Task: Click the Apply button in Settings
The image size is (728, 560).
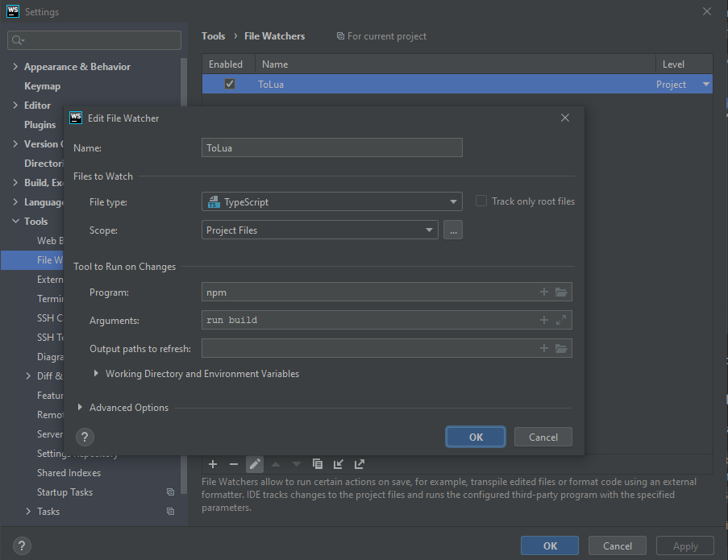Action: (x=684, y=546)
